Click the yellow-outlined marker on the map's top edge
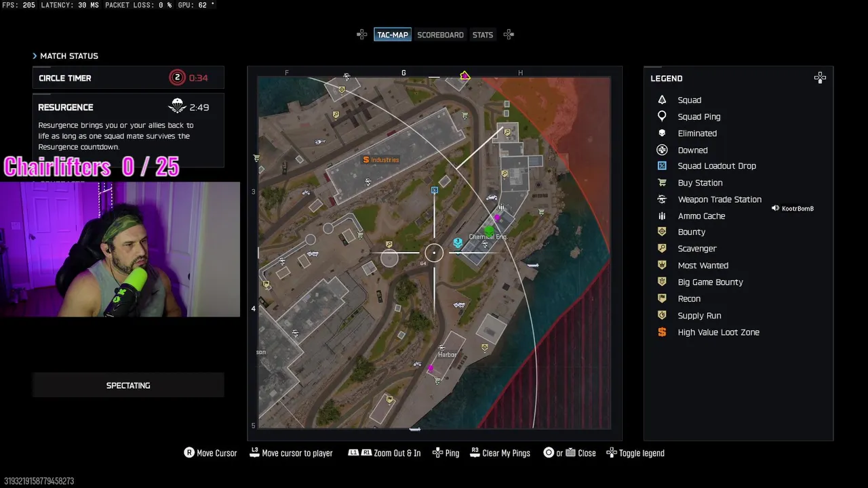The width and height of the screenshot is (868, 488). point(465,76)
